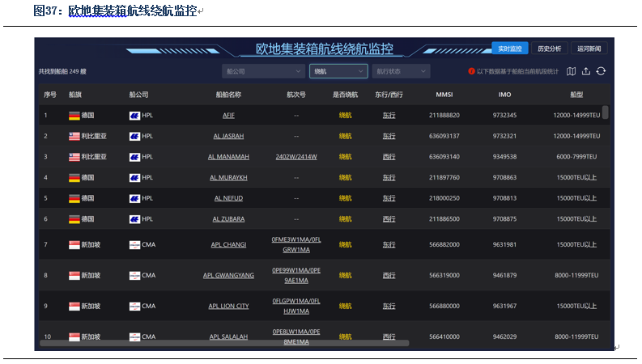The height and width of the screenshot is (364, 642).
Task: Click the export upload icon
Action: [x=586, y=71]
